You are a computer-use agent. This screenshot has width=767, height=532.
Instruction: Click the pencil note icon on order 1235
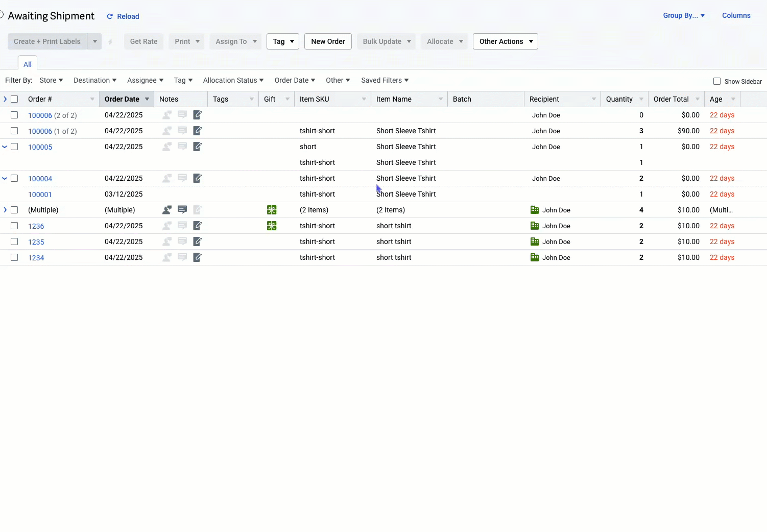(197, 241)
